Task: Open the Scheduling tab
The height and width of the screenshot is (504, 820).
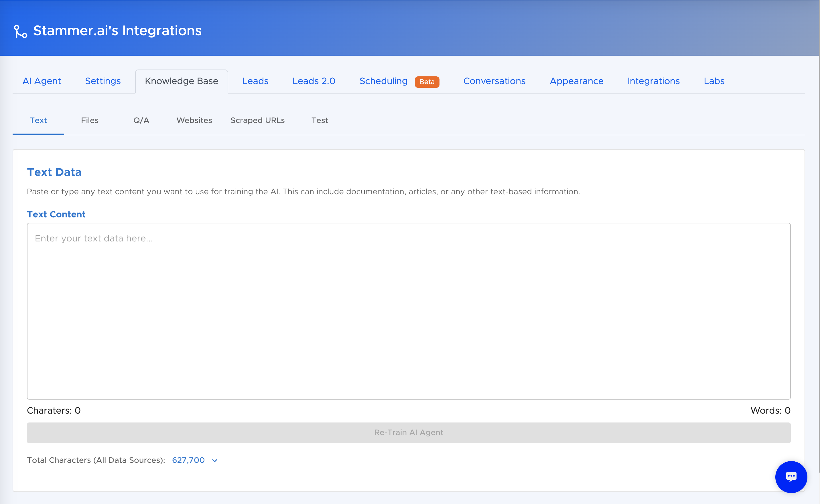Action: (x=383, y=81)
